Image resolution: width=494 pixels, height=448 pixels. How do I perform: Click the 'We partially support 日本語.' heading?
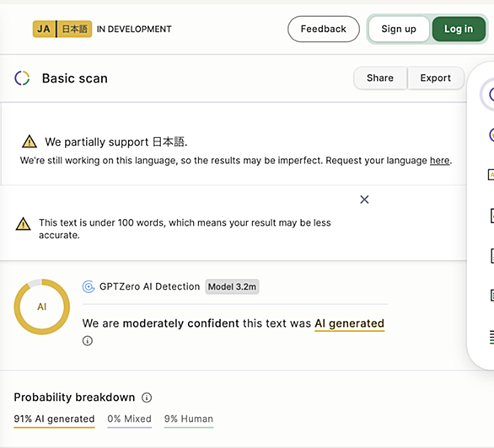click(116, 141)
